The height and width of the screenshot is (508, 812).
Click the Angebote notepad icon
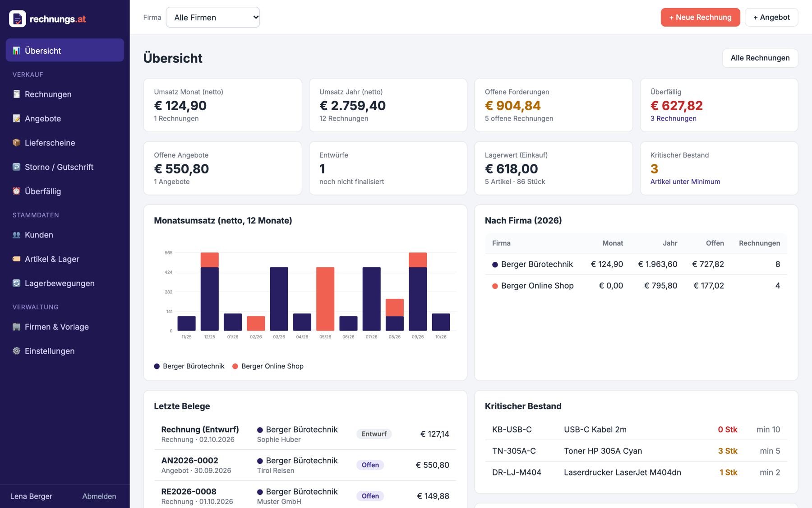(16, 118)
